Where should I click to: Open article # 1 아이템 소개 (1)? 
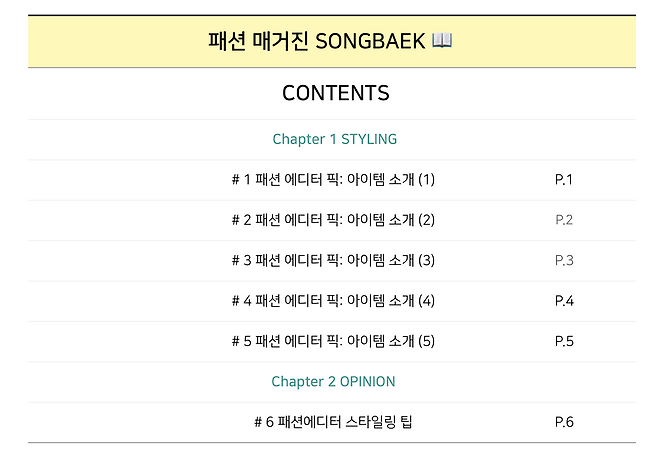(333, 180)
